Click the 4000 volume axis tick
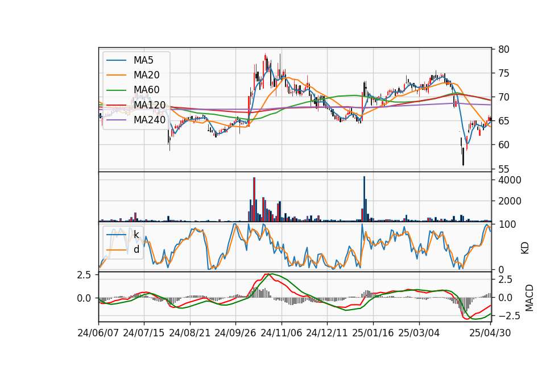The width and height of the screenshot is (546, 392). point(510,180)
